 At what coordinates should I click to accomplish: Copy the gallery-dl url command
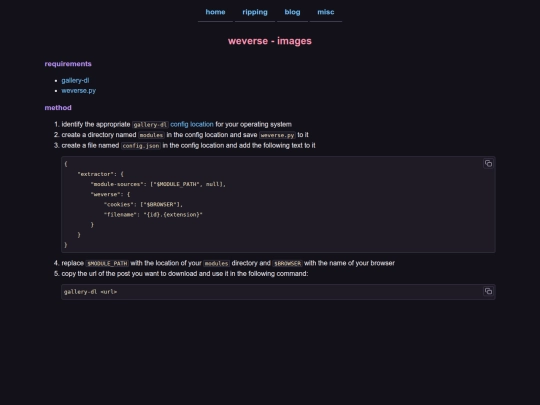click(x=488, y=291)
